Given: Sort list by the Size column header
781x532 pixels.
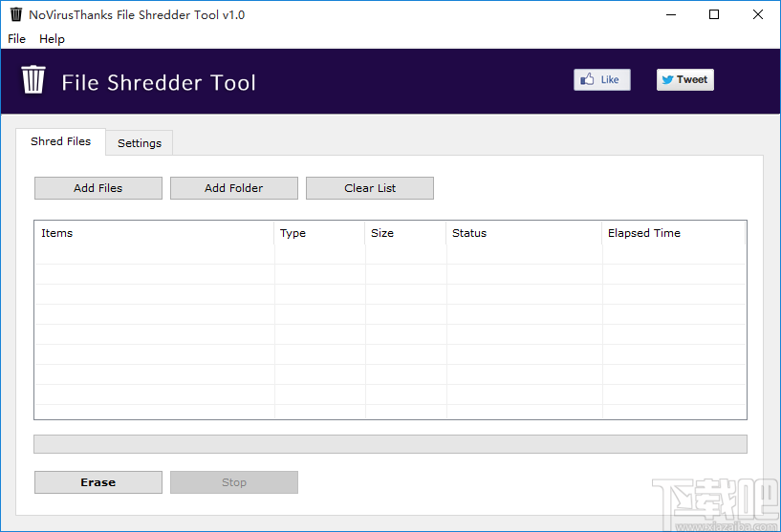Looking at the screenshot, I should (x=405, y=233).
